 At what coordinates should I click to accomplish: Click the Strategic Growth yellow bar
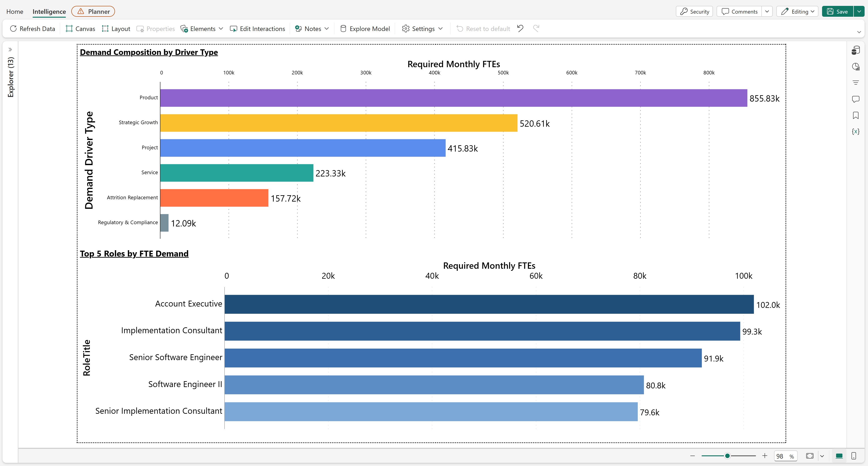[339, 123]
